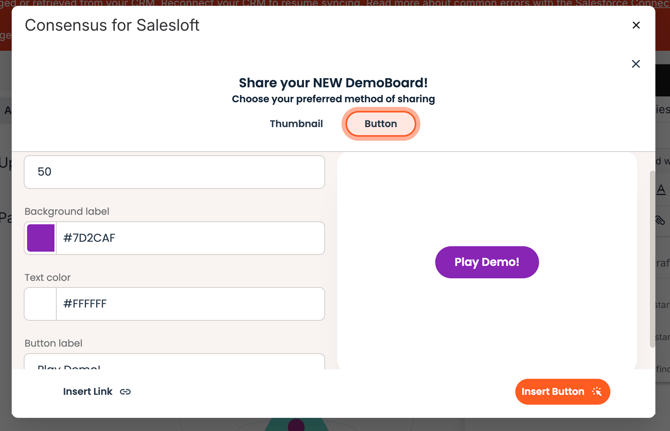Open the purple background color swatch

point(41,238)
